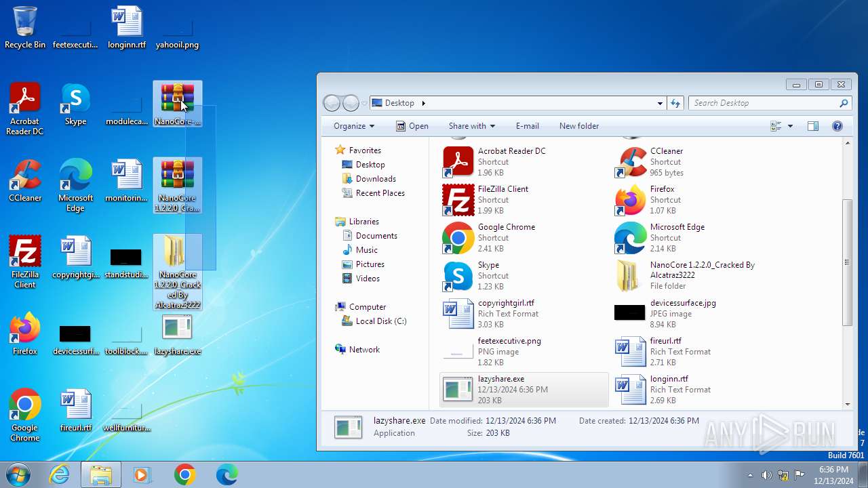Click the Open toolbar button
This screenshot has width=868, height=488.
[x=412, y=126]
